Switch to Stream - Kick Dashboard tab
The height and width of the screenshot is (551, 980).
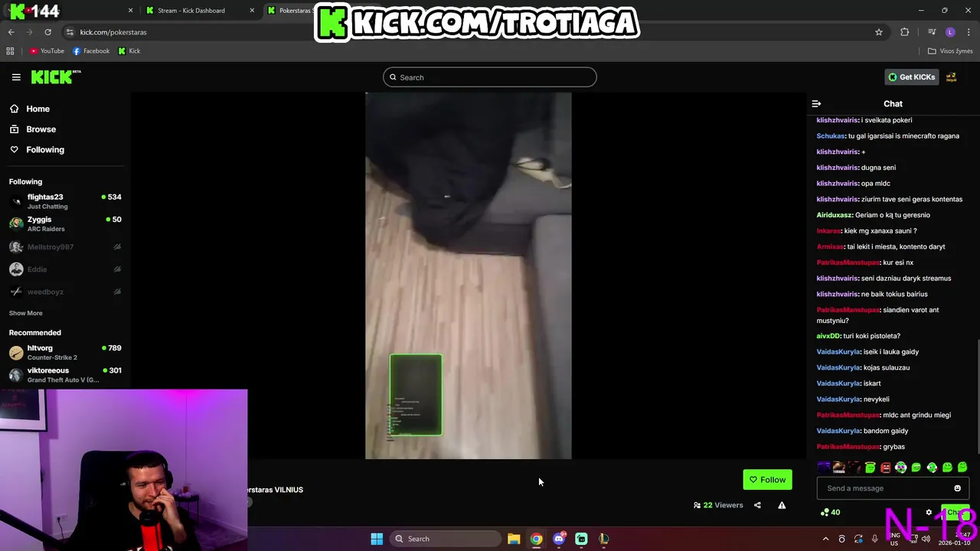[x=199, y=11]
